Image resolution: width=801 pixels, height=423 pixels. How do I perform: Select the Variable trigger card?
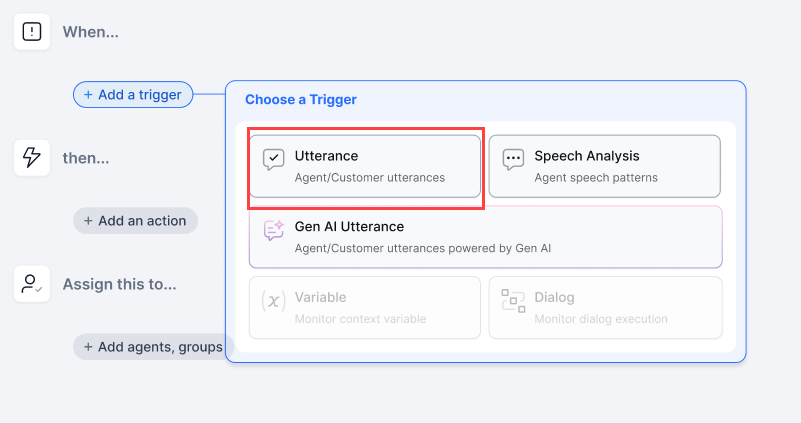pyautogui.click(x=365, y=307)
